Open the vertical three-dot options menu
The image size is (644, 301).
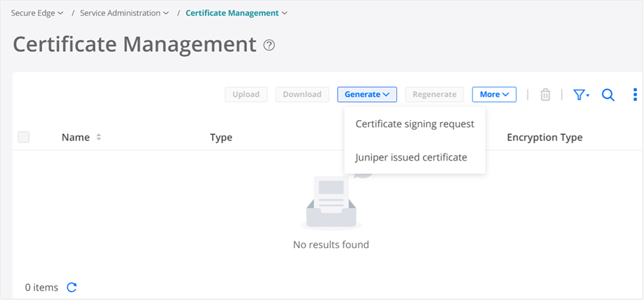(x=635, y=94)
